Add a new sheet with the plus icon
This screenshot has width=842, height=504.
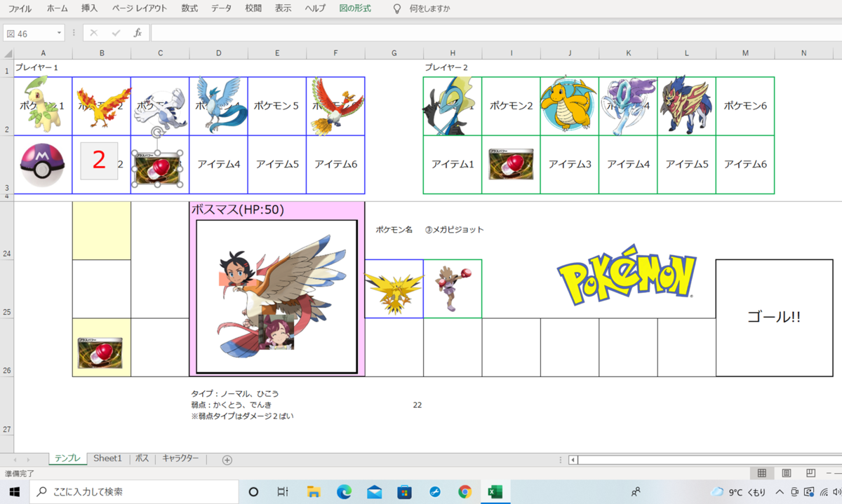click(227, 460)
